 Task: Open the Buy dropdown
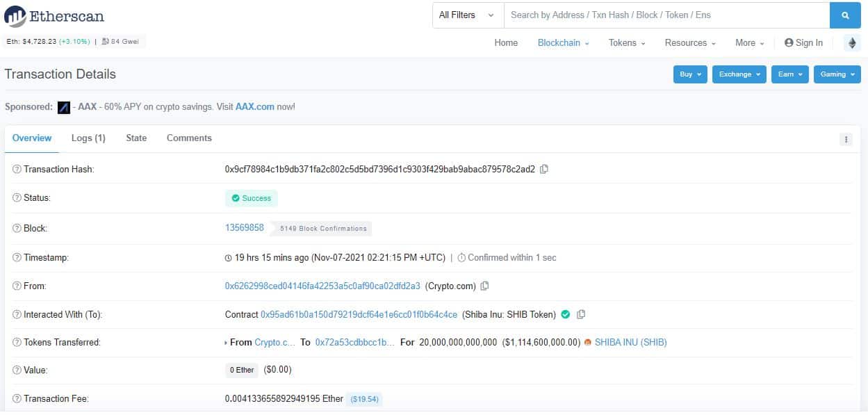click(x=690, y=74)
